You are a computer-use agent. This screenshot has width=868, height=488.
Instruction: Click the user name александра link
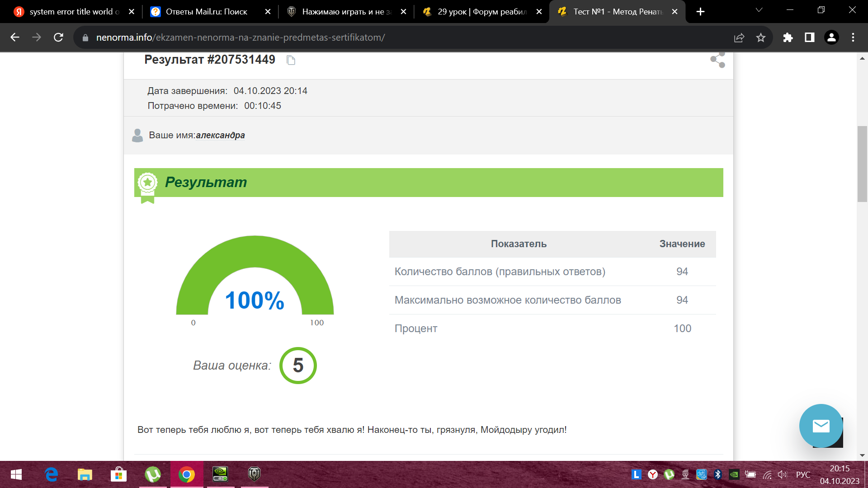point(220,135)
